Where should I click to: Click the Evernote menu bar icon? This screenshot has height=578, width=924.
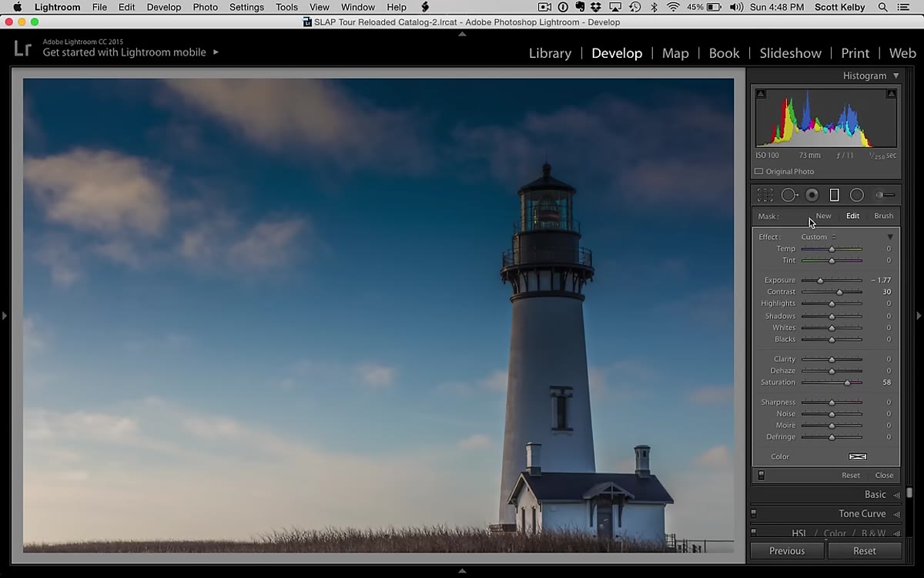coord(579,7)
